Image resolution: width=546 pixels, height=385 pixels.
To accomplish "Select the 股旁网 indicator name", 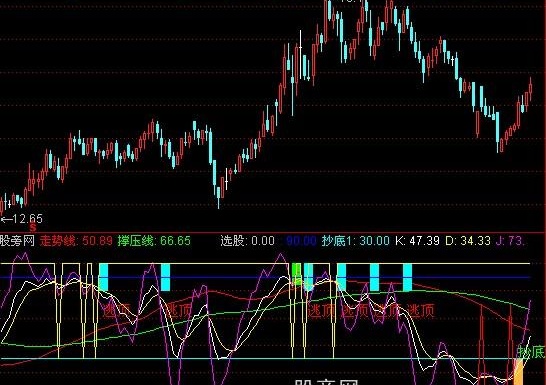I will [x=17, y=241].
